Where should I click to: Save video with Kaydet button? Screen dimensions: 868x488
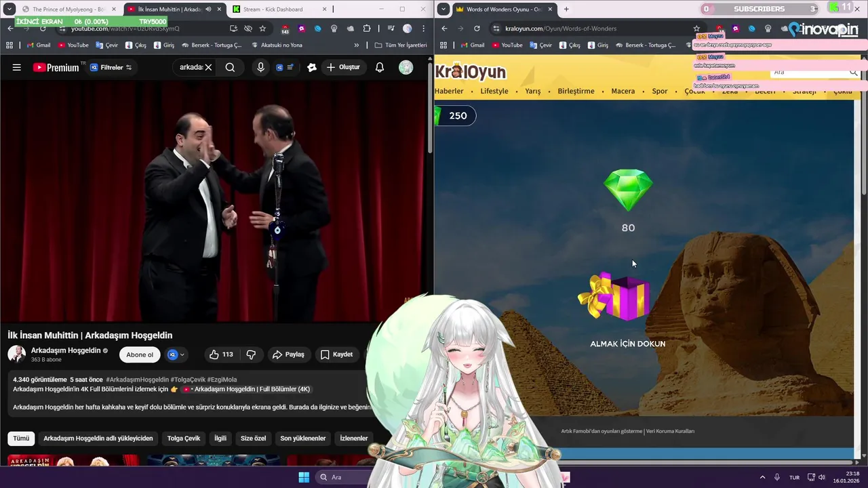336,354
